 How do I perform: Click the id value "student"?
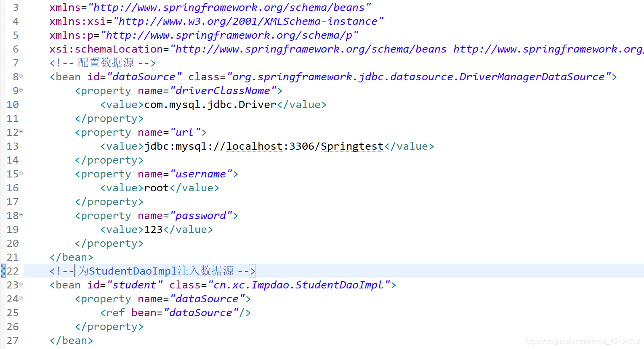135,285
